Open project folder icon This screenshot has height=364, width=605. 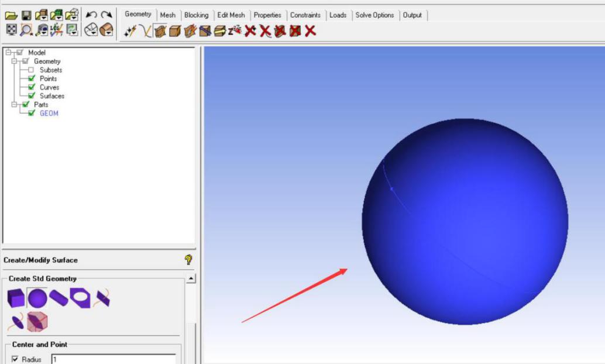tap(11, 15)
